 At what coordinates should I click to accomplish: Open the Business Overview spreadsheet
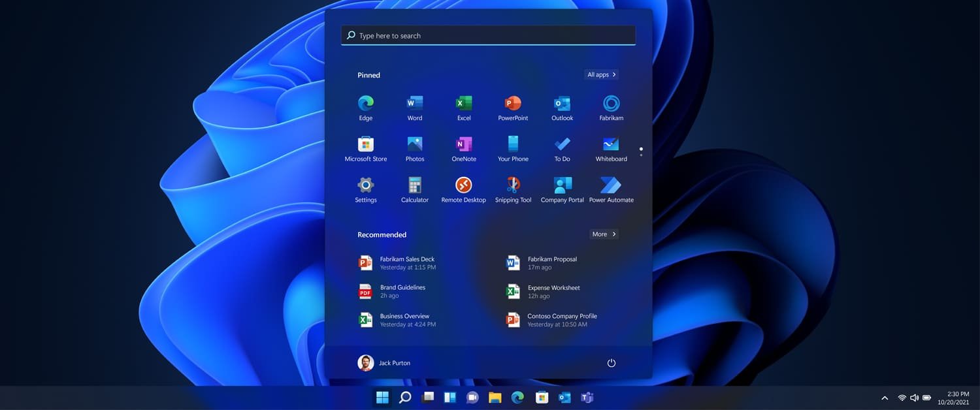(x=397, y=320)
